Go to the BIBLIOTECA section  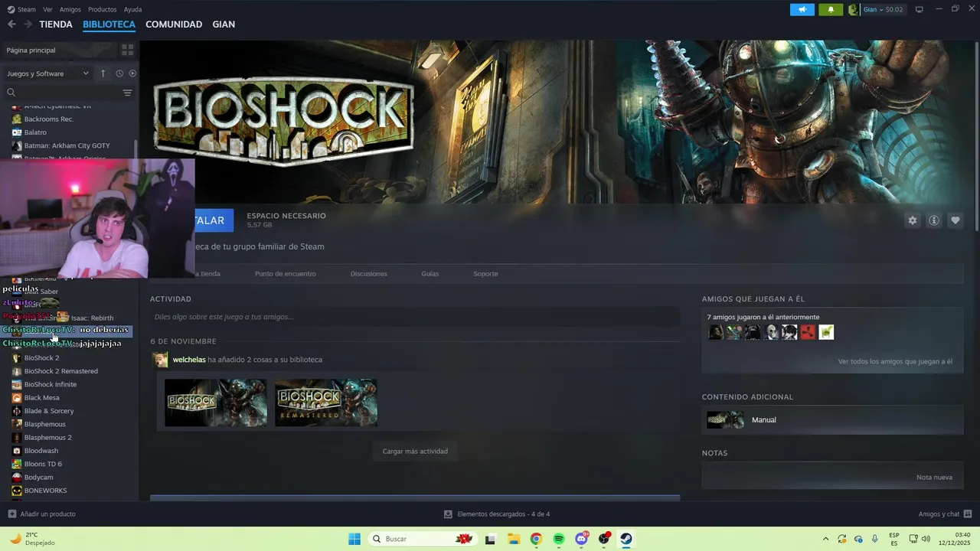109,24
